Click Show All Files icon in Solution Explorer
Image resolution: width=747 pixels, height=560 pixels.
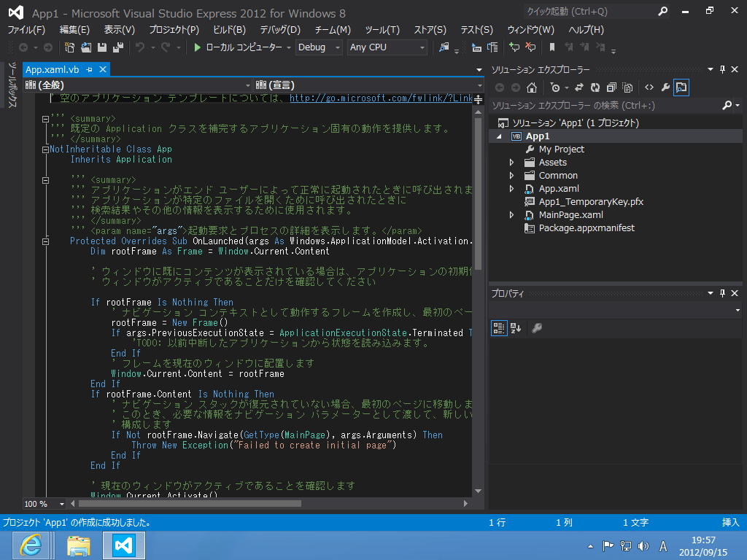click(x=627, y=87)
